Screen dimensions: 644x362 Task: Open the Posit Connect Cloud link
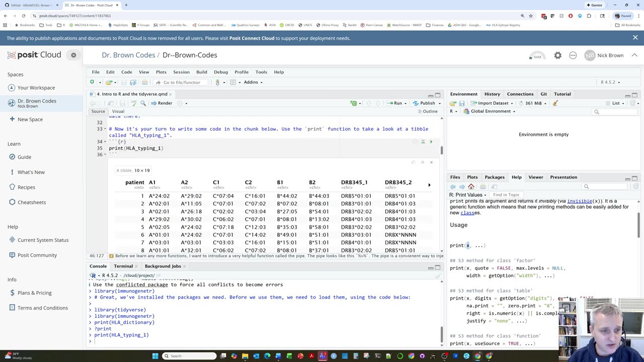click(252, 38)
